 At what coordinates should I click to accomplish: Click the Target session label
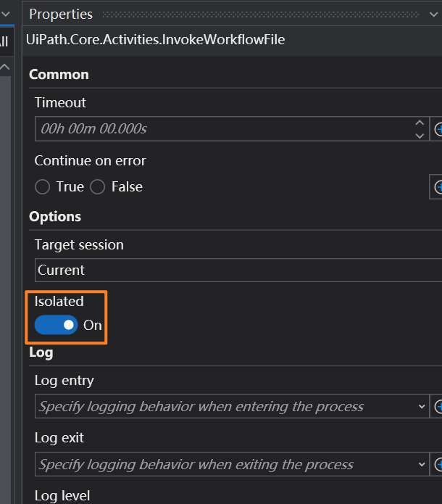79,245
